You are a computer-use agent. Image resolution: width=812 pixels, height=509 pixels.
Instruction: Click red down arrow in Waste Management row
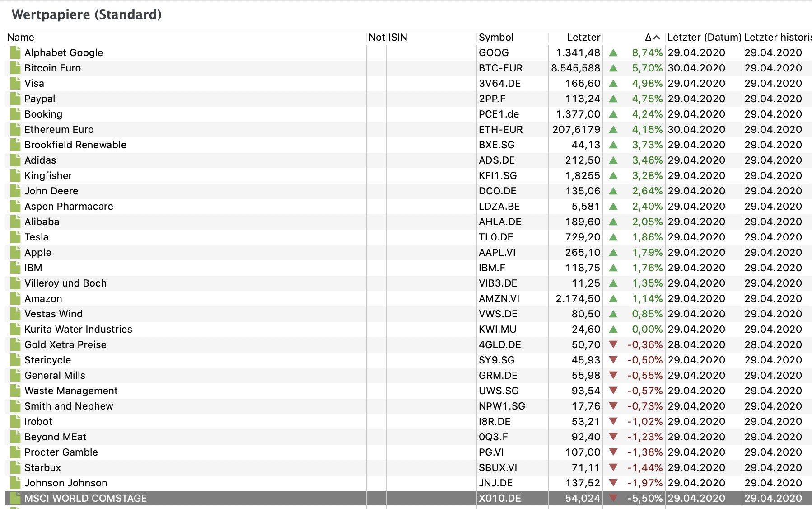pos(613,391)
